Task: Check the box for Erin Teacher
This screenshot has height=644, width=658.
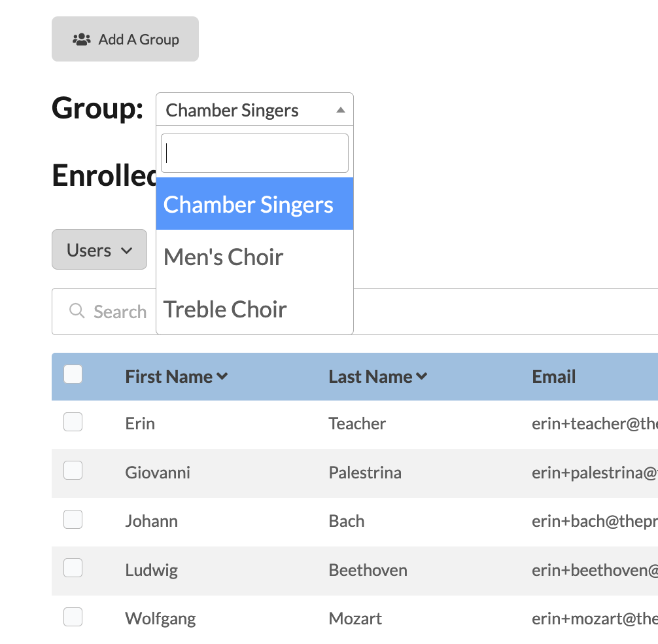Action: click(73, 422)
